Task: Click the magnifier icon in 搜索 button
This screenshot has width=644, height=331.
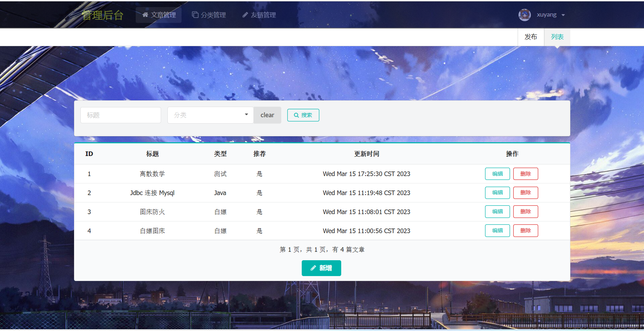Action: (296, 115)
